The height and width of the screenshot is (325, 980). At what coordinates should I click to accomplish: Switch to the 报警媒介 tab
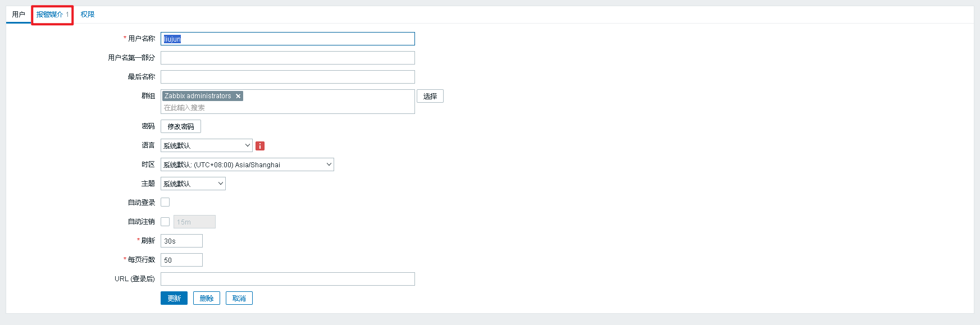tap(52, 15)
